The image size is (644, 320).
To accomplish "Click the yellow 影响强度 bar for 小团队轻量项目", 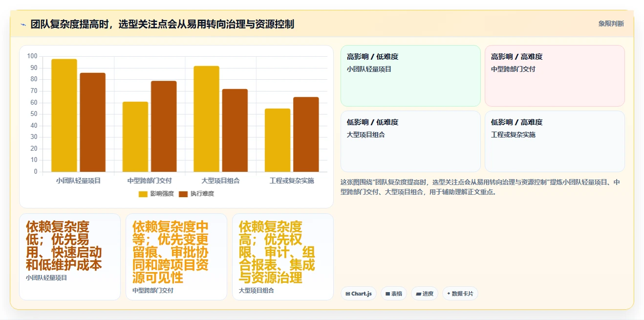I will pyautogui.click(x=64, y=115).
